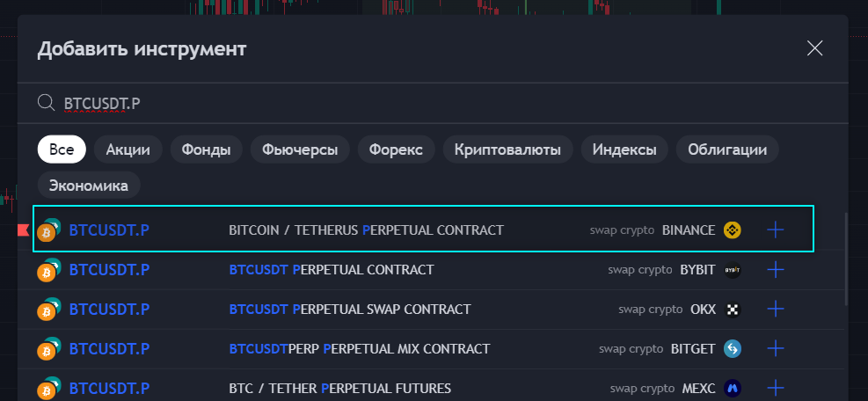Select the Все filter tab
868x401 pixels.
(62, 149)
